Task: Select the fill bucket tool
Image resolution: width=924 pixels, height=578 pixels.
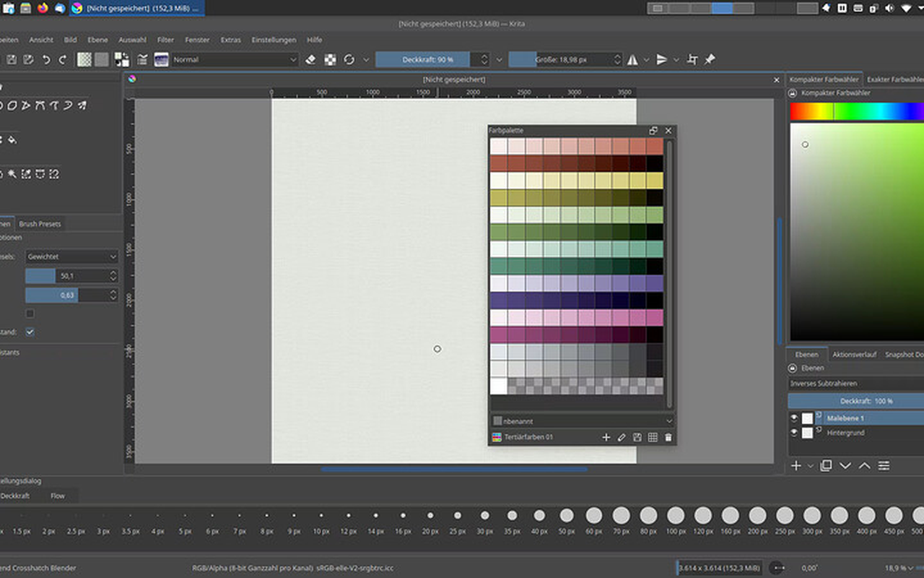Action: 12,139
